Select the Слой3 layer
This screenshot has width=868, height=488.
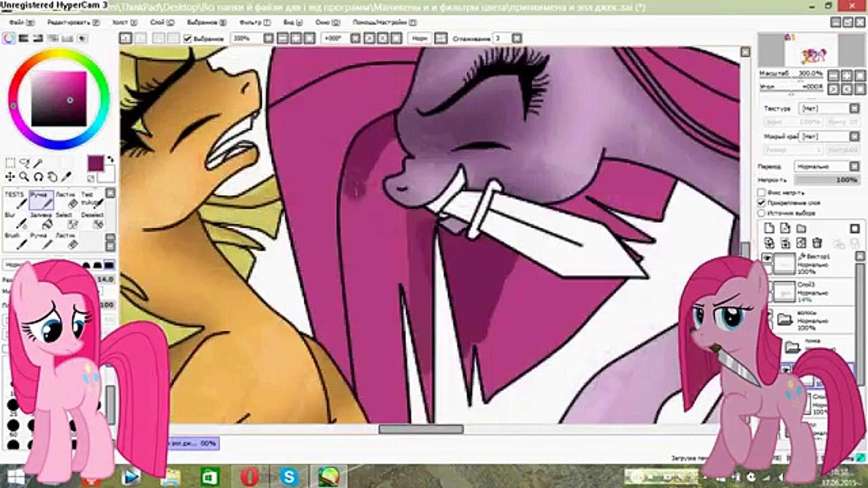point(811,291)
